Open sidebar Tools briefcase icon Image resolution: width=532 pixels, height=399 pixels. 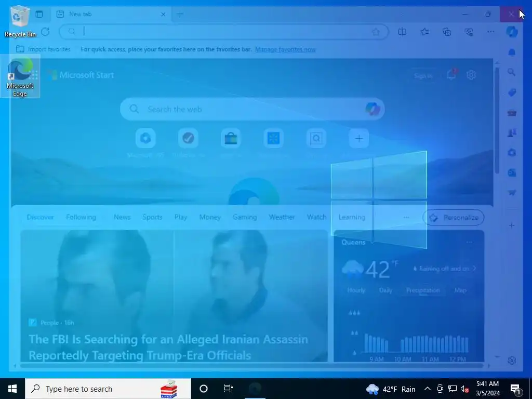[512, 113]
